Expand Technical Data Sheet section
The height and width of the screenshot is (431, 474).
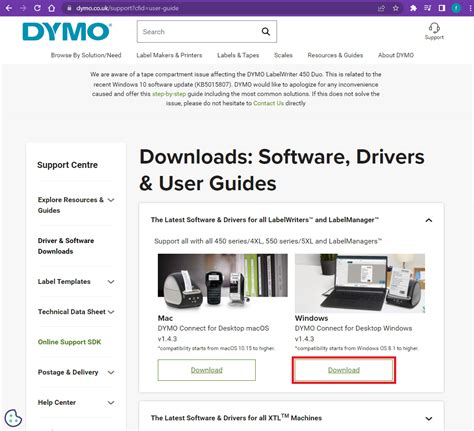[76, 312]
